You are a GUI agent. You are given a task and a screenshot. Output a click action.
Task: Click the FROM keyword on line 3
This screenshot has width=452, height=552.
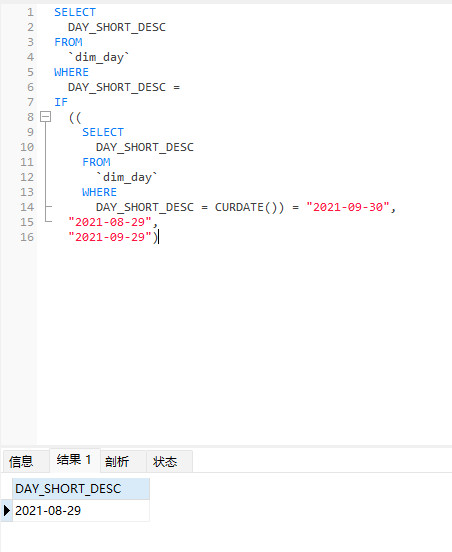pyautogui.click(x=68, y=42)
